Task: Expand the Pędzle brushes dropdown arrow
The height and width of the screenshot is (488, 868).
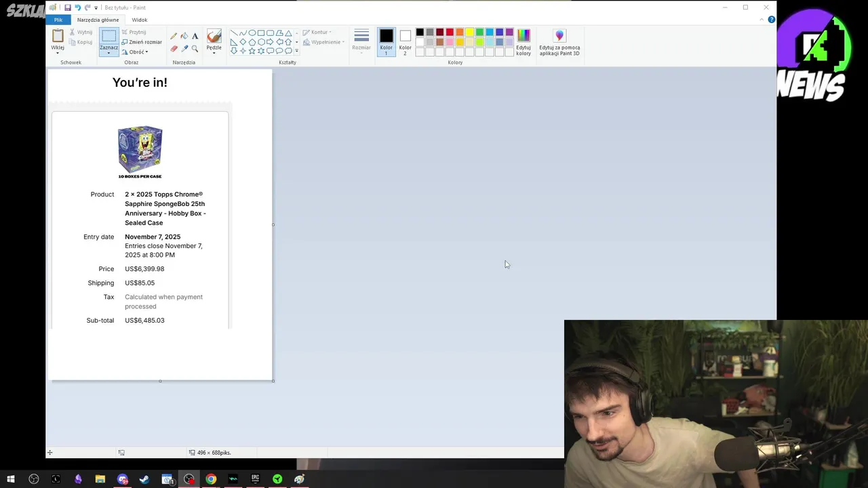Action: [x=214, y=52]
